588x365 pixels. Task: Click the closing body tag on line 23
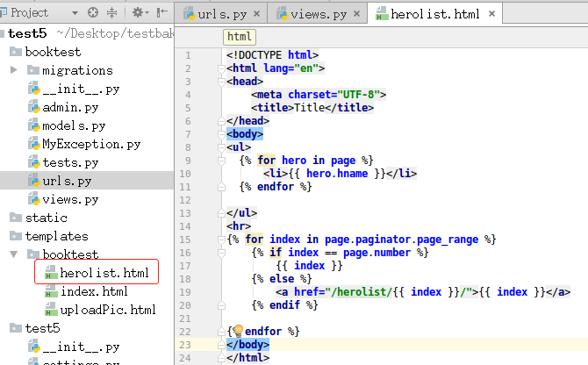(x=247, y=345)
